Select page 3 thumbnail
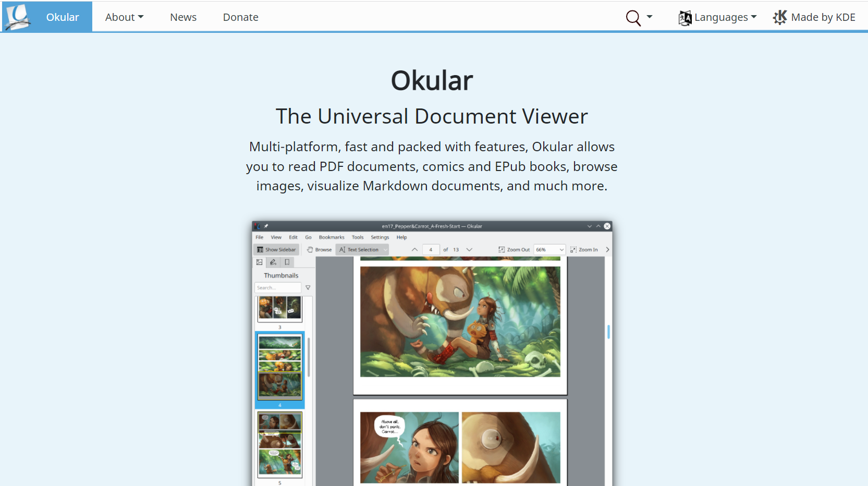The width and height of the screenshot is (868, 486). click(280, 309)
